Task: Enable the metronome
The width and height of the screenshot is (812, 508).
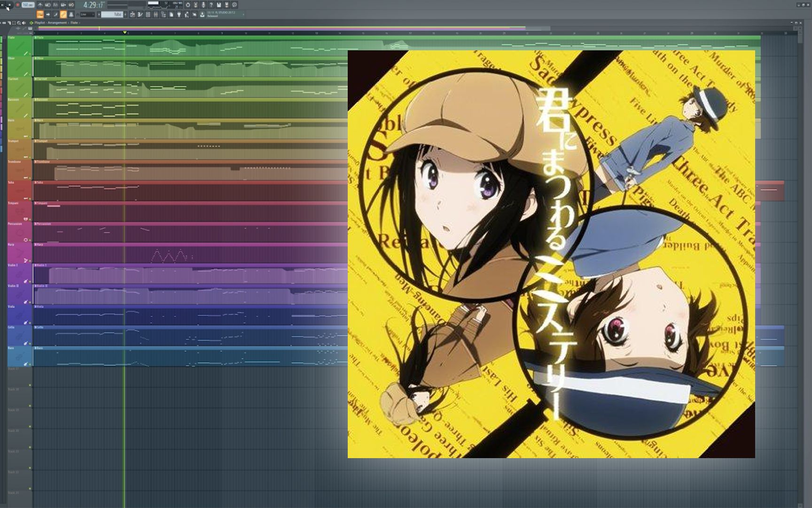Action: [x=40, y=5]
